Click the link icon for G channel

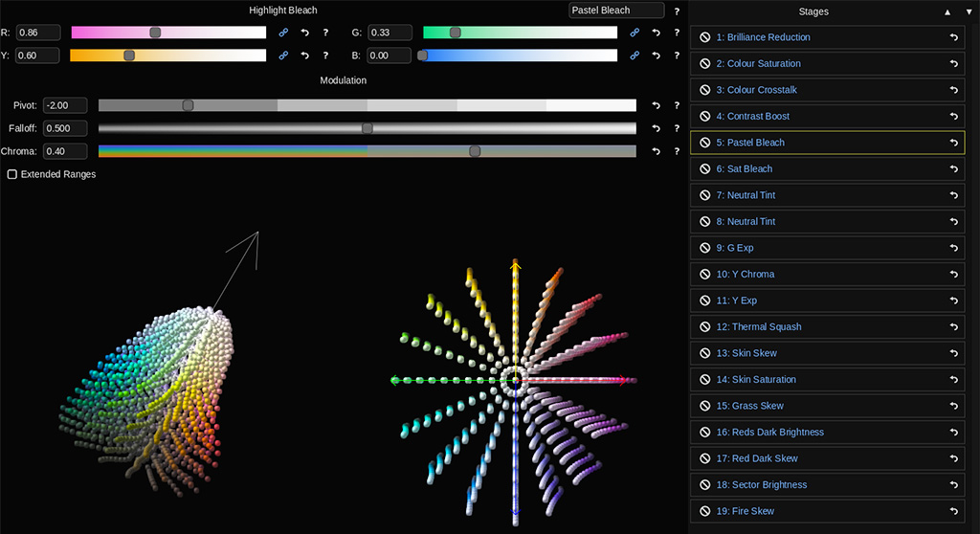pos(635,33)
